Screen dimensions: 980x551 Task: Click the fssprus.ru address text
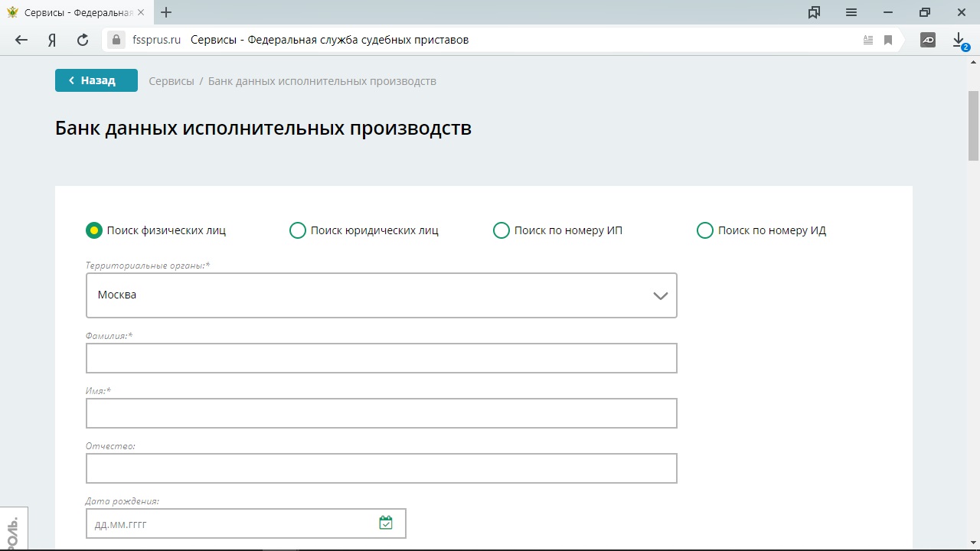[156, 40]
